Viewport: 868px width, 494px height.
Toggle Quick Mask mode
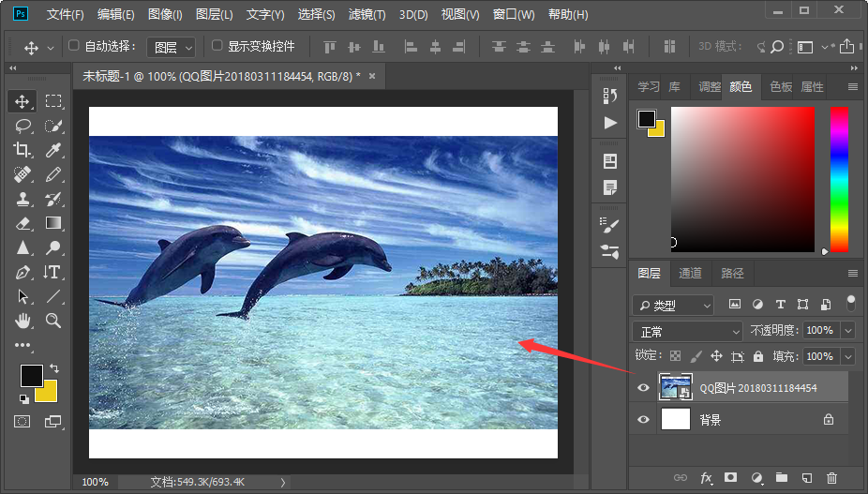point(22,422)
